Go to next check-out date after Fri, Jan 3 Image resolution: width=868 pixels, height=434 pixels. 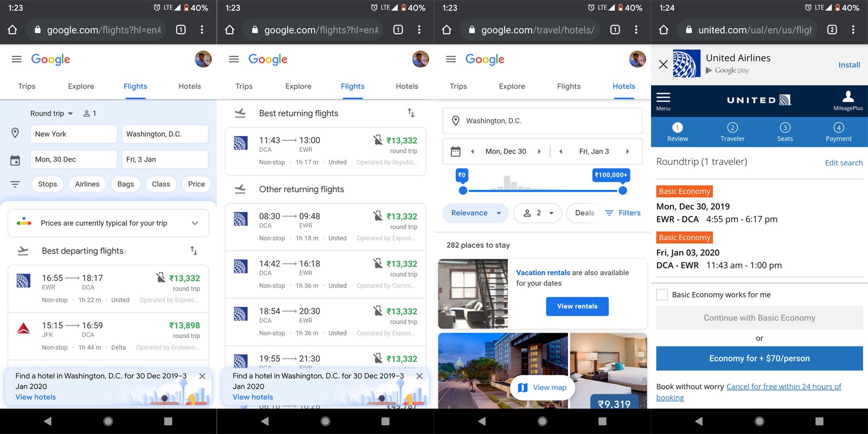pyautogui.click(x=628, y=151)
